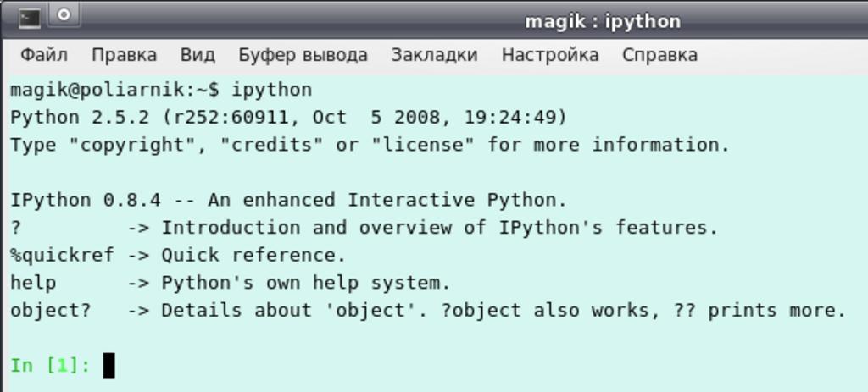This screenshot has height=392, width=868.
Task: Click the green 'In [1]:' prompt label
Action: [50, 366]
